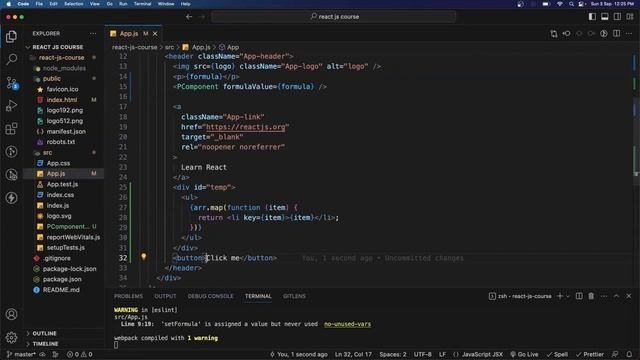Toggle Prettier in status bar
The image size is (640, 360).
[589, 354]
